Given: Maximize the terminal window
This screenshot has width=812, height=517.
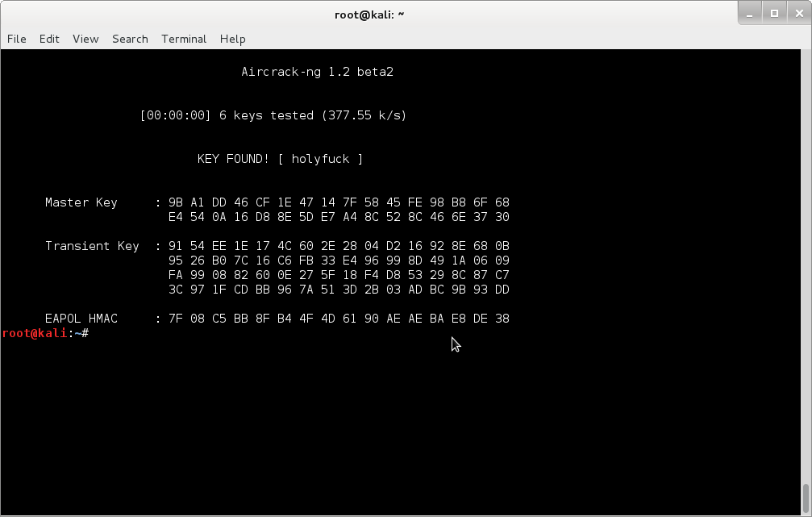Looking at the screenshot, I should (774, 14).
